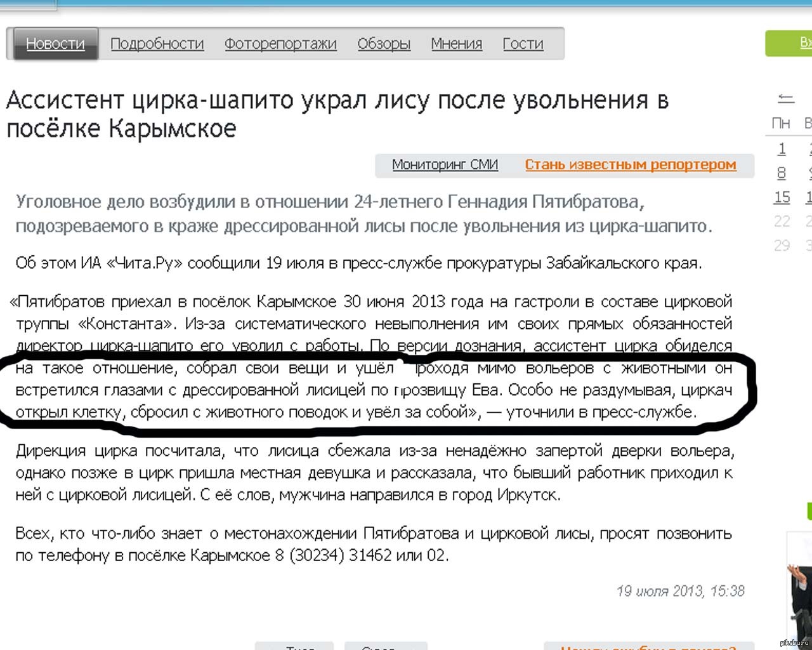
Task: Pick date 15 in the calendar
Action: click(782, 197)
